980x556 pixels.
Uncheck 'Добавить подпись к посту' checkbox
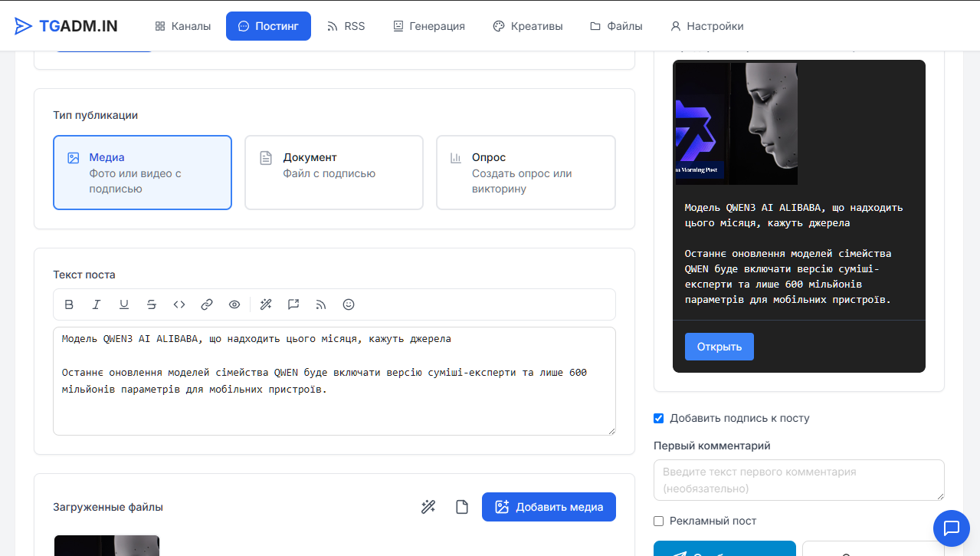pyautogui.click(x=658, y=419)
